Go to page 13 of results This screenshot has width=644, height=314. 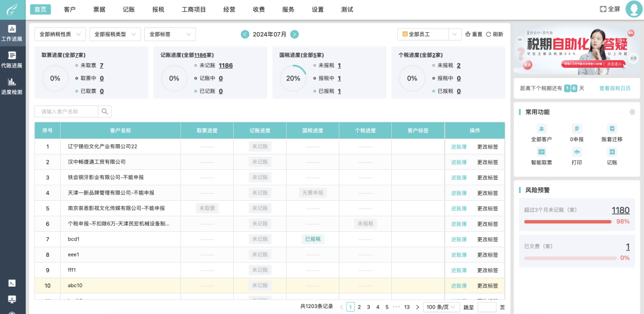point(407,307)
